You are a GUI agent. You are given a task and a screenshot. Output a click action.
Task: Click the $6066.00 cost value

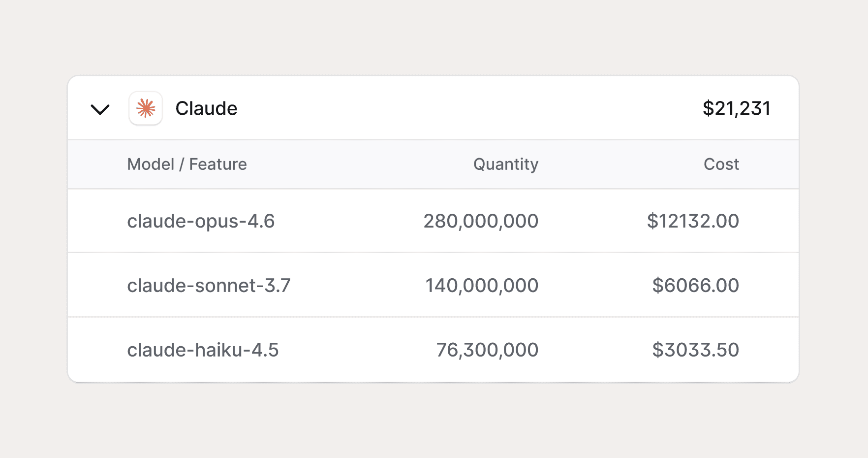click(x=695, y=285)
